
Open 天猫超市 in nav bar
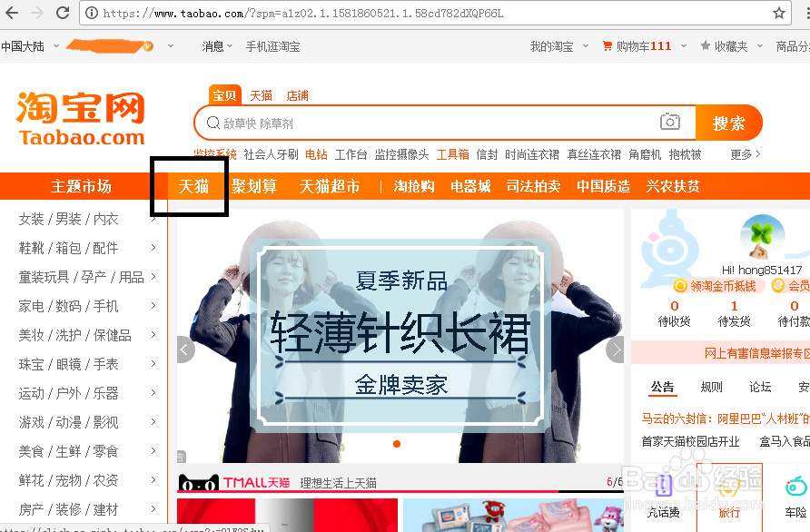click(x=330, y=186)
